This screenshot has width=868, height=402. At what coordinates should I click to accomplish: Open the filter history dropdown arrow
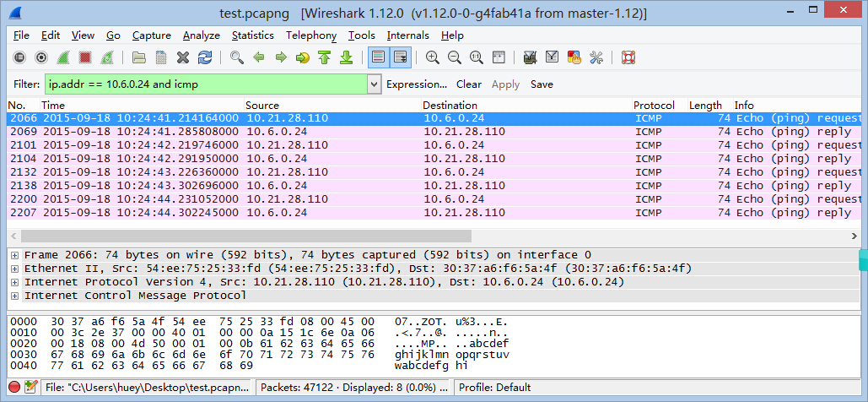pos(375,84)
